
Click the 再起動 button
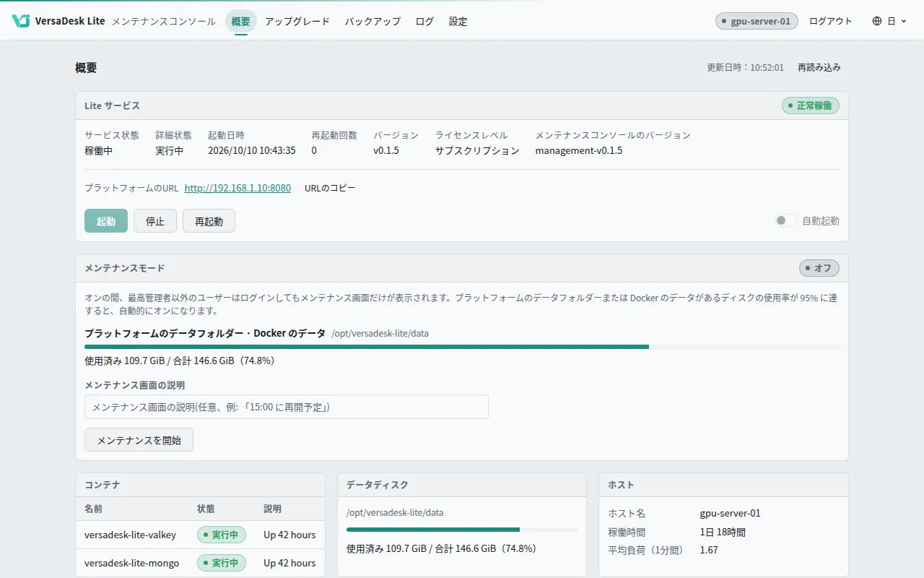coord(209,221)
